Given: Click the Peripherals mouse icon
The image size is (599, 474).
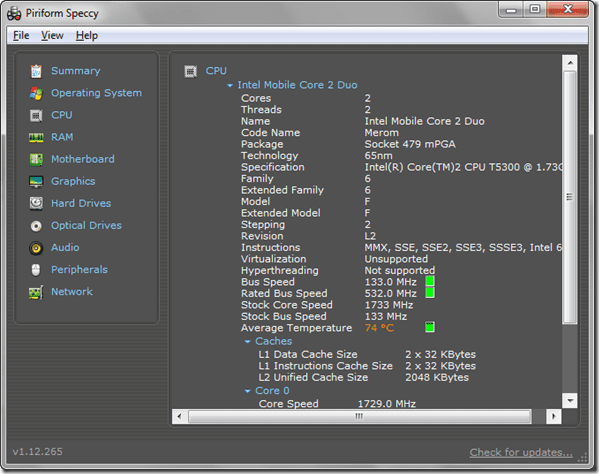Looking at the screenshot, I should [x=36, y=270].
